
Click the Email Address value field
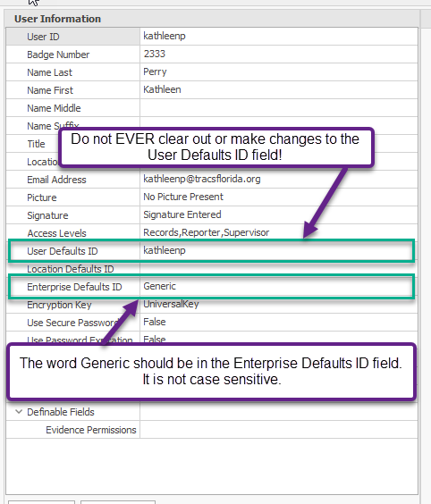tap(279, 179)
